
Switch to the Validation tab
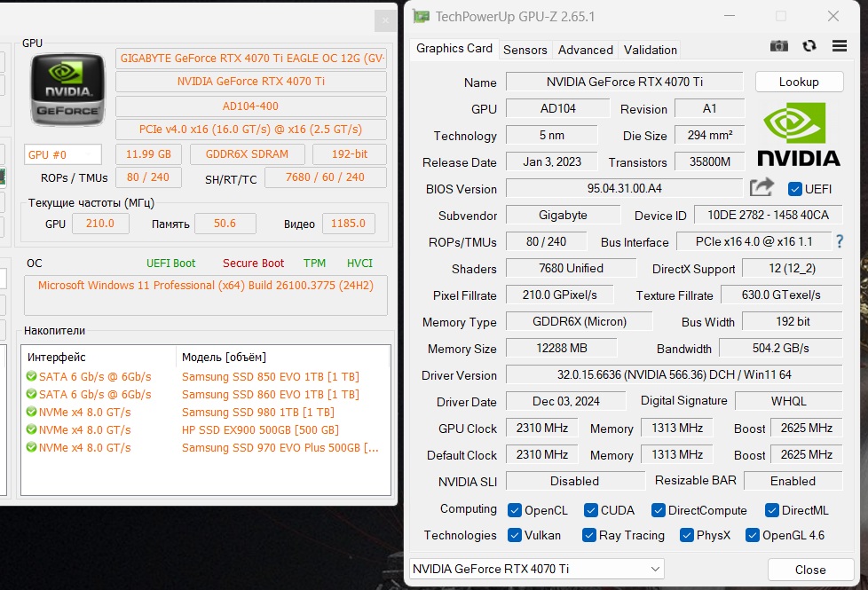pos(650,50)
